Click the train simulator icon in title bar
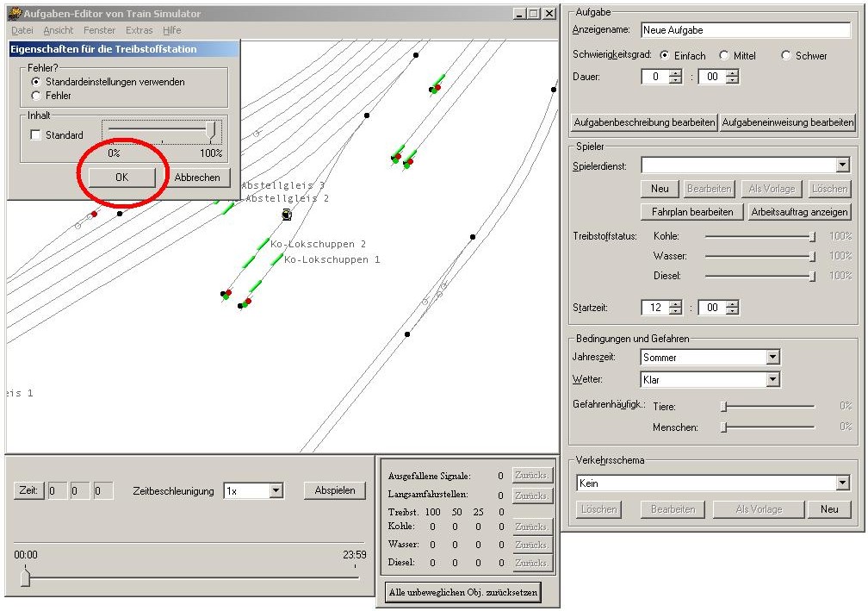868x611 pixels. point(15,14)
